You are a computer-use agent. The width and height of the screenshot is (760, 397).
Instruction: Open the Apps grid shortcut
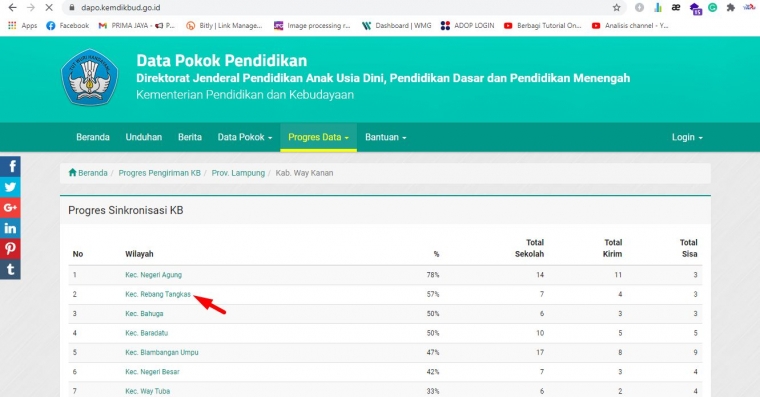[22, 26]
